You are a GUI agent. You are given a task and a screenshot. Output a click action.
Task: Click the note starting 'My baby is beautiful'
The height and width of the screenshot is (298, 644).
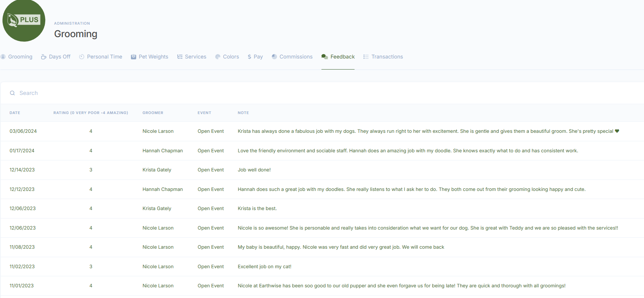(341, 247)
